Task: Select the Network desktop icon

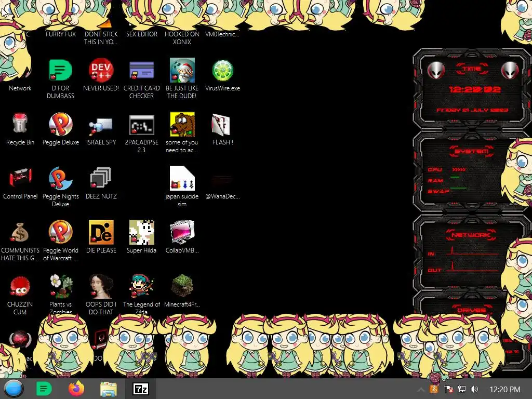Action: [20, 88]
